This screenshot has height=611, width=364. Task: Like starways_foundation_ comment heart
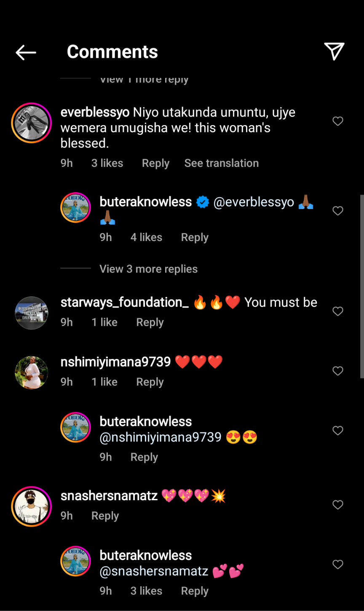click(x=338, y=311)
